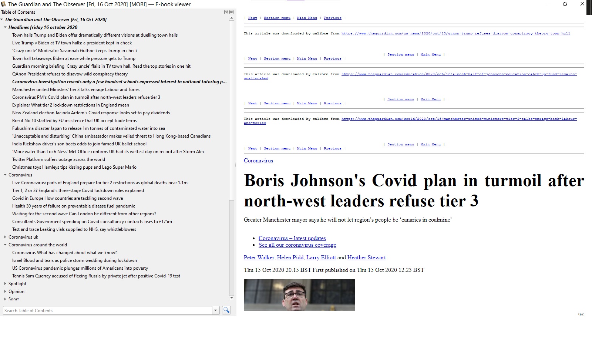Expand the Coronavirus uk section
The width and height of the screenshot is (592, 364).
[5, 237]
